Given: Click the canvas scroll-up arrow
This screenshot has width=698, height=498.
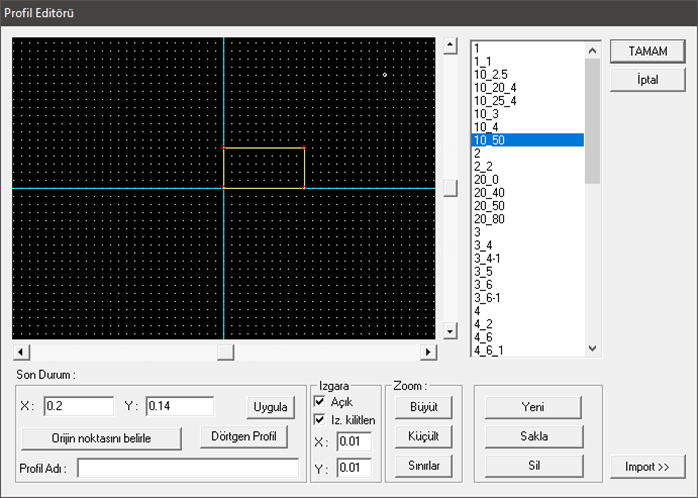Looking at the screenshot, I should [450, 46].
